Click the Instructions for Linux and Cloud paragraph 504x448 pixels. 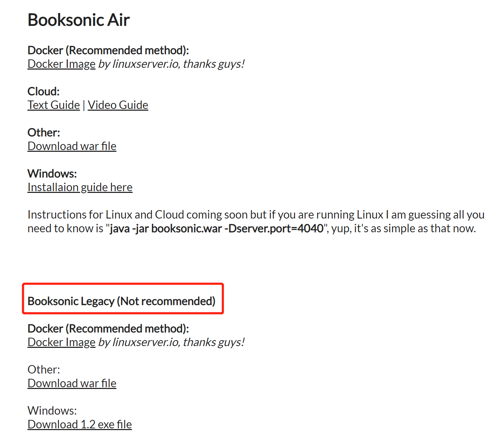pyautogui.click(x=256, y=221)
